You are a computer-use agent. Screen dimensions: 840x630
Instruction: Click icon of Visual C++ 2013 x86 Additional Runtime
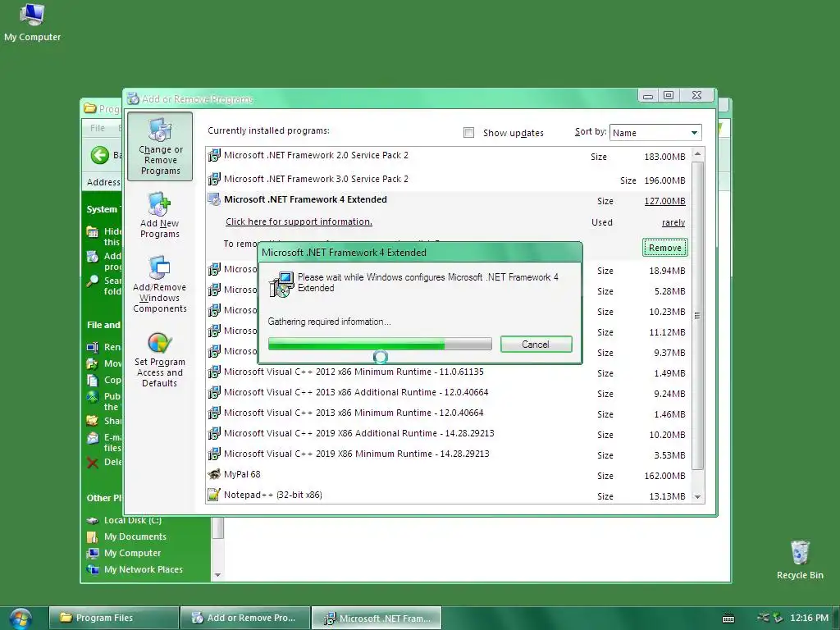(214, 393)
